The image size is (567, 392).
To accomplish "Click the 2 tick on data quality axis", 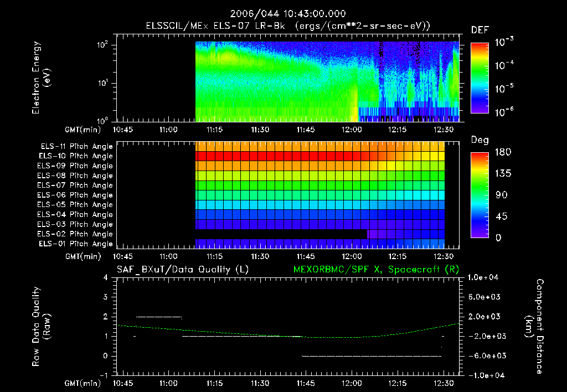I will tap(106, 317).
